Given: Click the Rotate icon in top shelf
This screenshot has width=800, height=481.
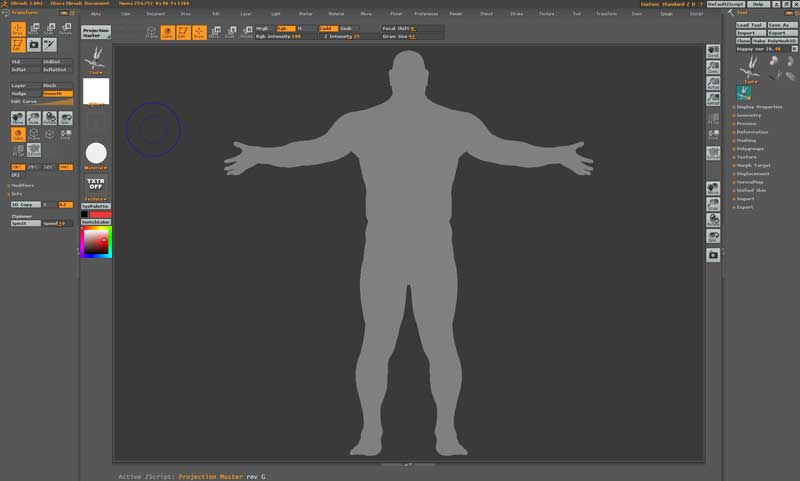Looking at the screenshot, I should [x=246, y=32].
